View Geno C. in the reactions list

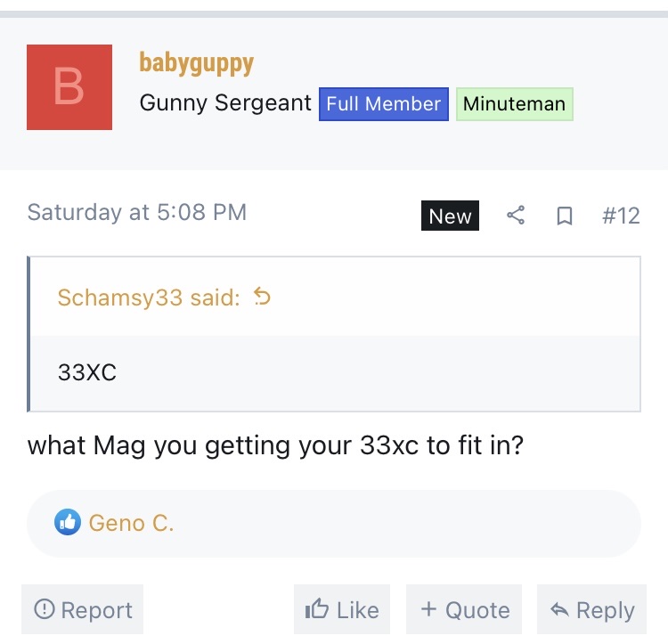point(131,523)
